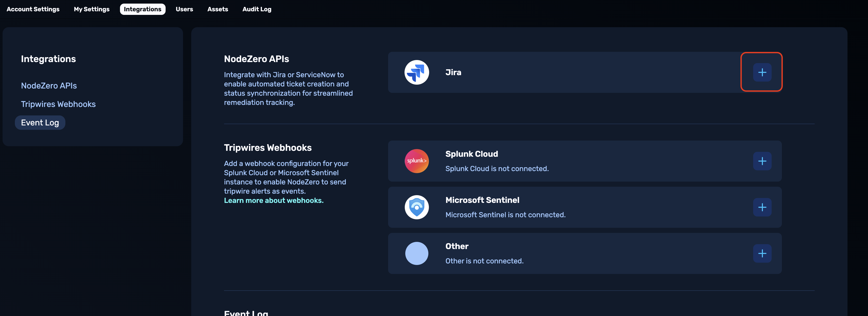The height and width of the screenshot is (316, 868).
Task: Open the Assets tab
Action: [218, 9]
